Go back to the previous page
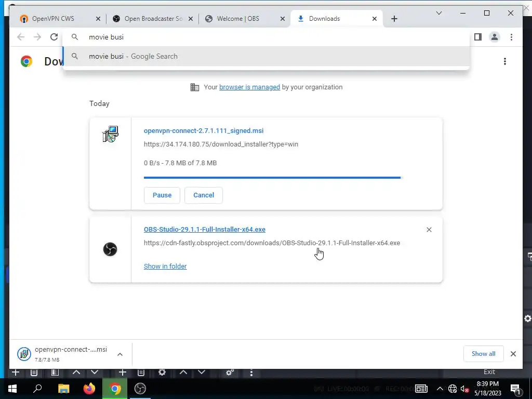Image resolution: width=532 pixels, height=399 pixels. tap(21, 37)
